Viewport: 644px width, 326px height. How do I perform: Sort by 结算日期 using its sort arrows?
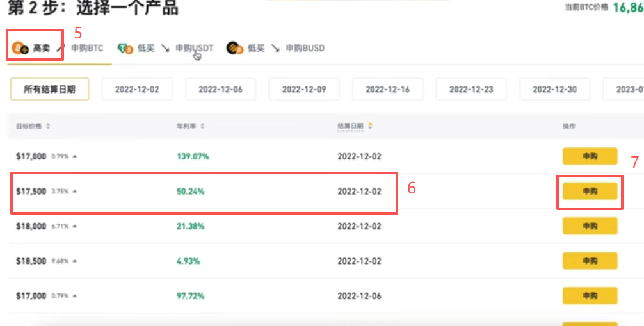[371, 126]
